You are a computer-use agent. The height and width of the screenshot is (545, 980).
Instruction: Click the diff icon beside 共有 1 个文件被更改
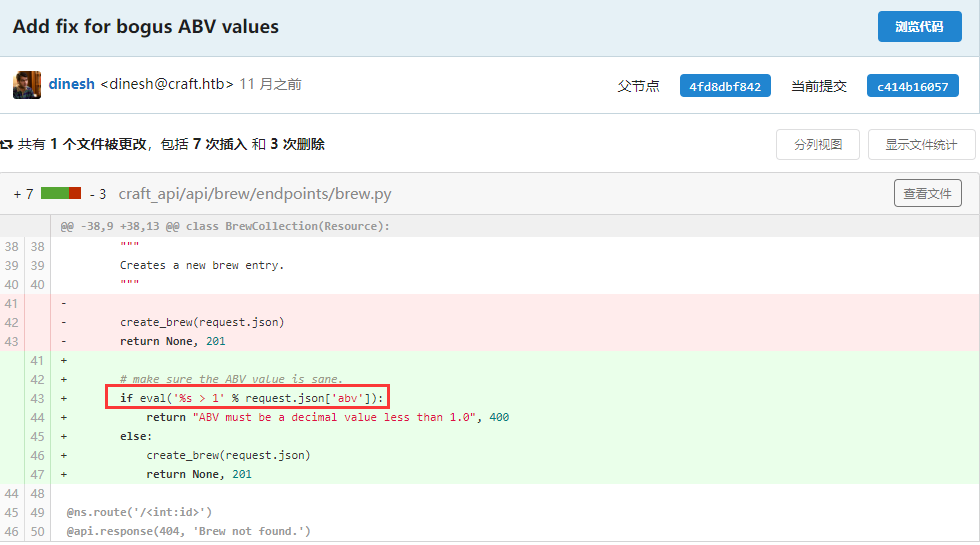pyautogui.click(x=7, y=144)
